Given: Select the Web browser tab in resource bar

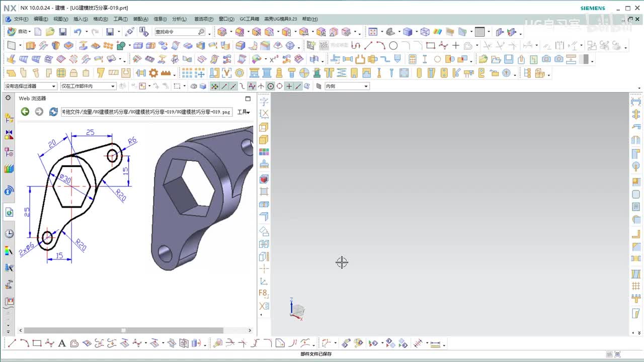Looking at the screenshot, I should [9, 213].
